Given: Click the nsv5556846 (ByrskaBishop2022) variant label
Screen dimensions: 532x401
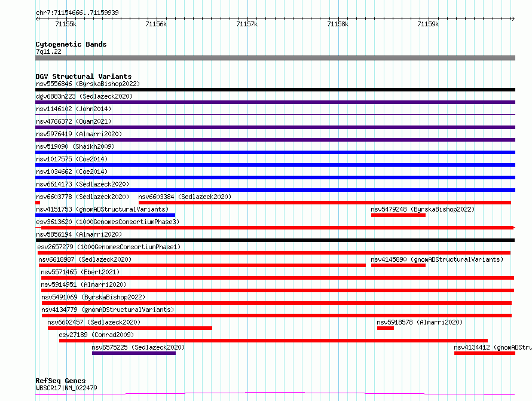Looking at the screenshot, I should pos(88,84).
